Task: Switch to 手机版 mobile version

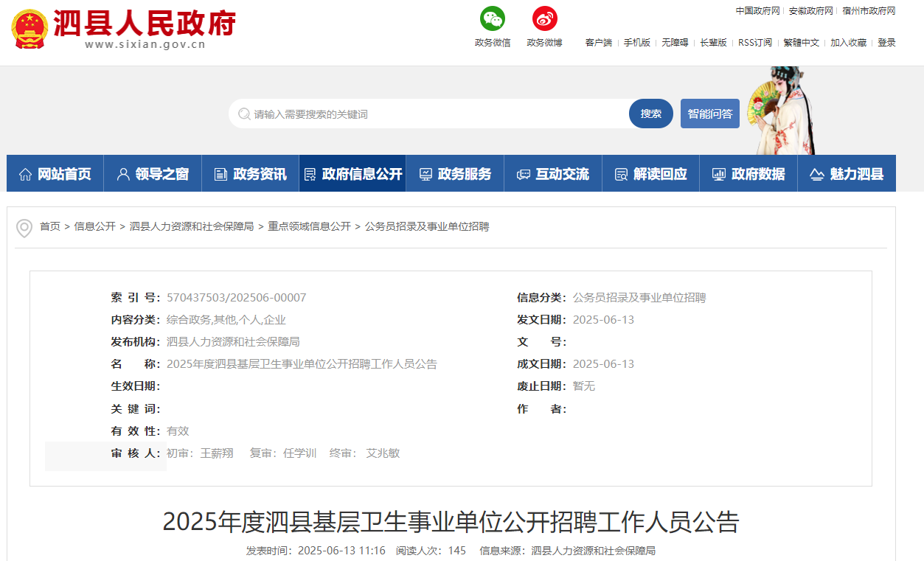Action: (637, 43)
